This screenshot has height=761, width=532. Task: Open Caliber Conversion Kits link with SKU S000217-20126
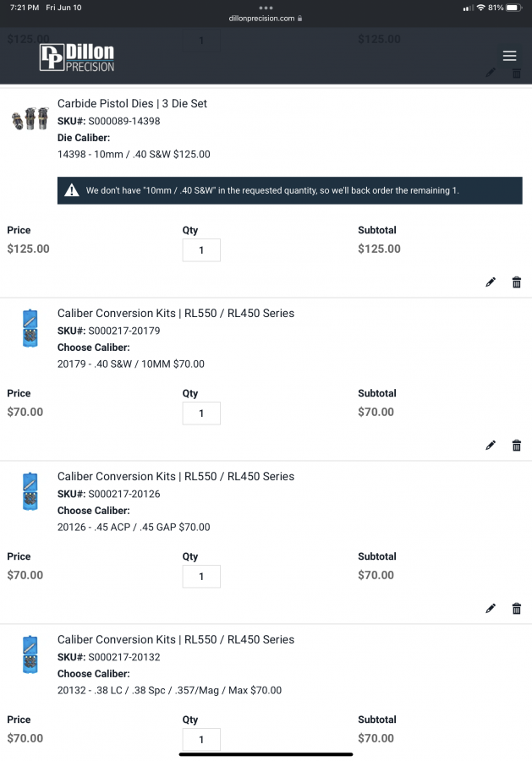pyautogui.click(x=176, y=476)
